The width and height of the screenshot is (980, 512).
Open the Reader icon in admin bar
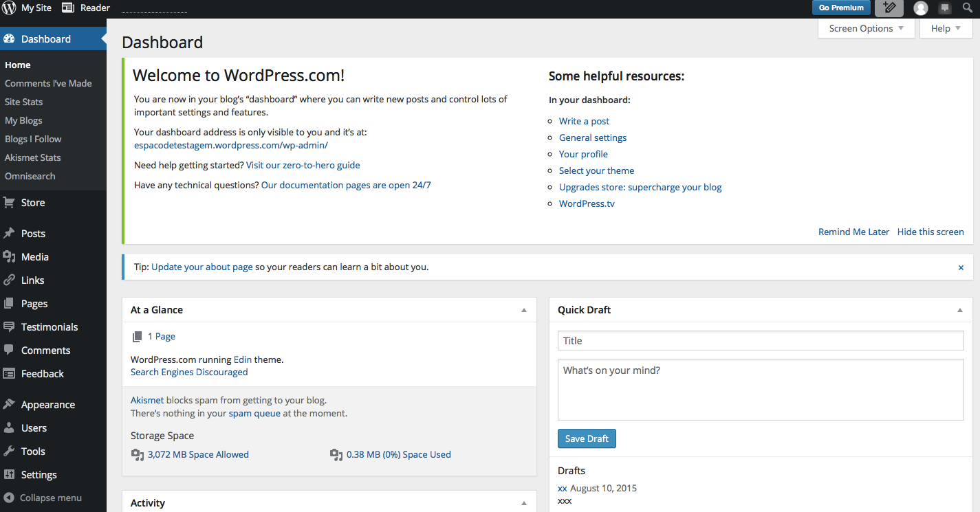pyautogui.click(x=67, y=8)
